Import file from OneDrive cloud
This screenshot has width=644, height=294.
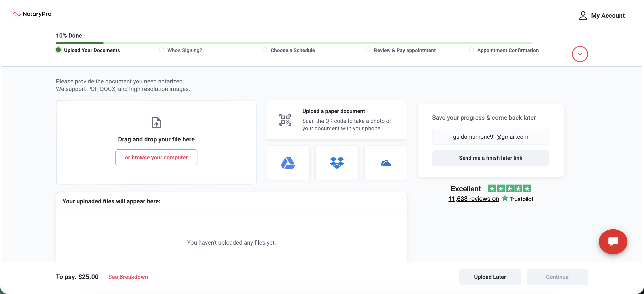tap(386, 163)
